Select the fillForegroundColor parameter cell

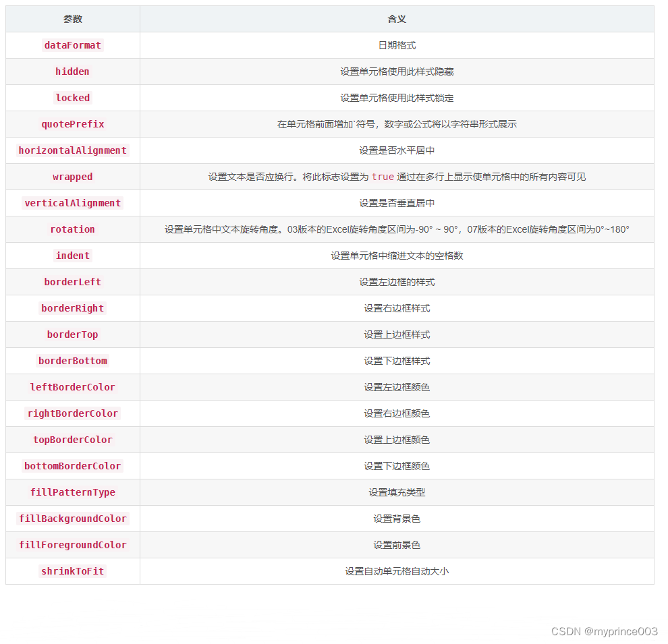(72, 545)
